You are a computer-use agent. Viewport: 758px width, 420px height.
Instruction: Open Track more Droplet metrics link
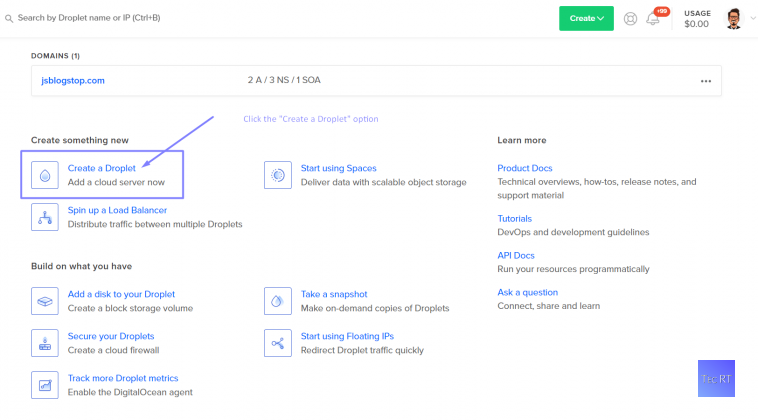pyautogui.click(x=123, y=378)
